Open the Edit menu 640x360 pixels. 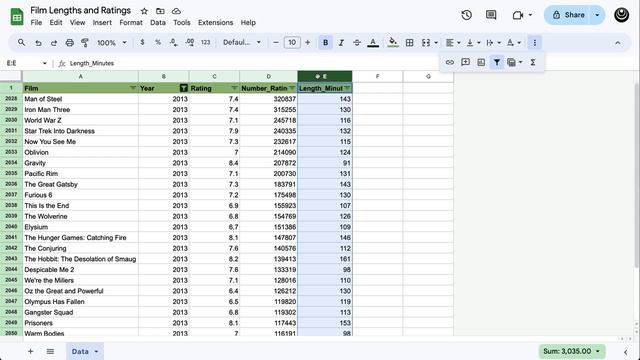(x=56, y=22)
